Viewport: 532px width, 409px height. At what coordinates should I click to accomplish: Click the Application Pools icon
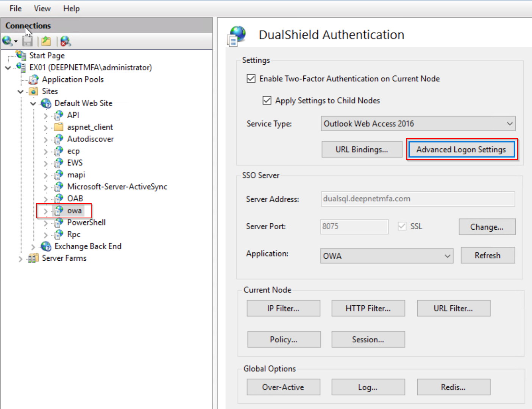click(x=34, y=79)
